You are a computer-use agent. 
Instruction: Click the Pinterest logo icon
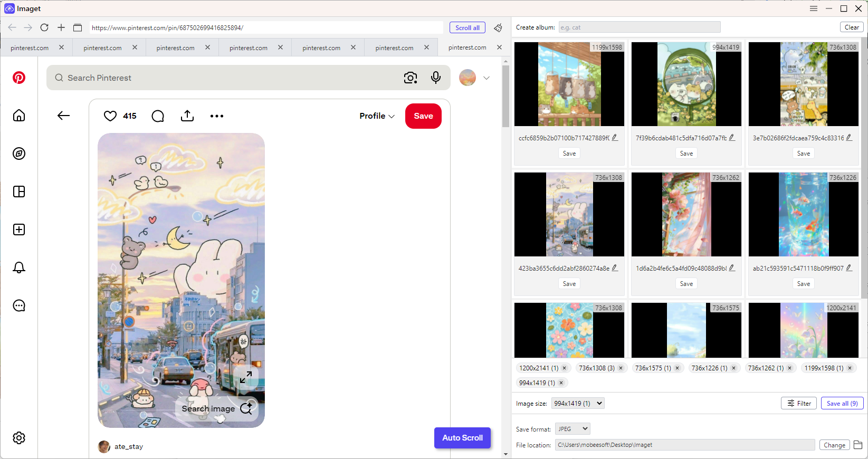click(19, 78)
